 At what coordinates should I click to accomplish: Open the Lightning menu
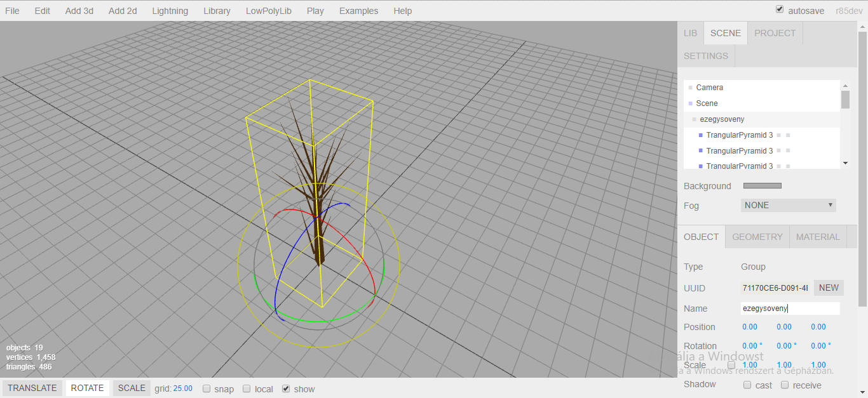point(170,11)
